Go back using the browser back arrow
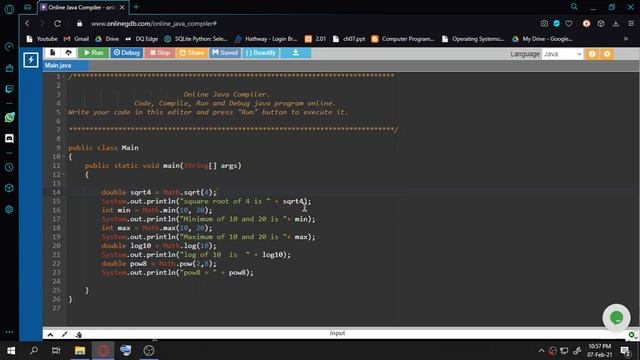Image resolution: width=640 pixels, height=360 pixels. click(27, 24)
